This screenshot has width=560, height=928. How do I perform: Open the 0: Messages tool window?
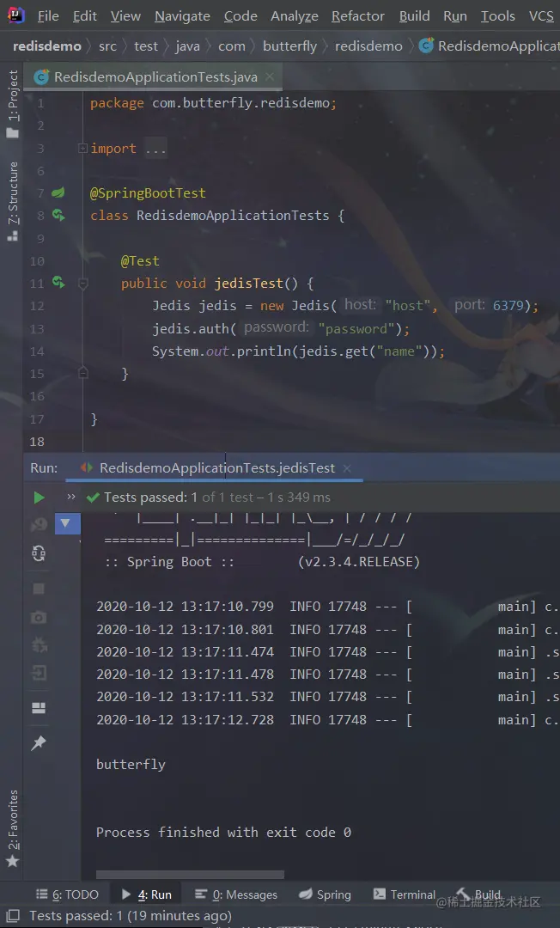point(236,894)
